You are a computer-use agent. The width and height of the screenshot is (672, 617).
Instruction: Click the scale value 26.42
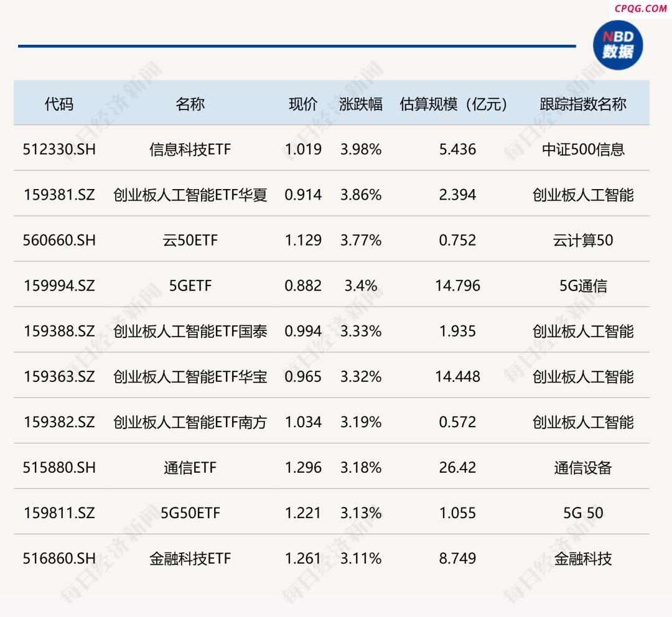tap(457, 468)
